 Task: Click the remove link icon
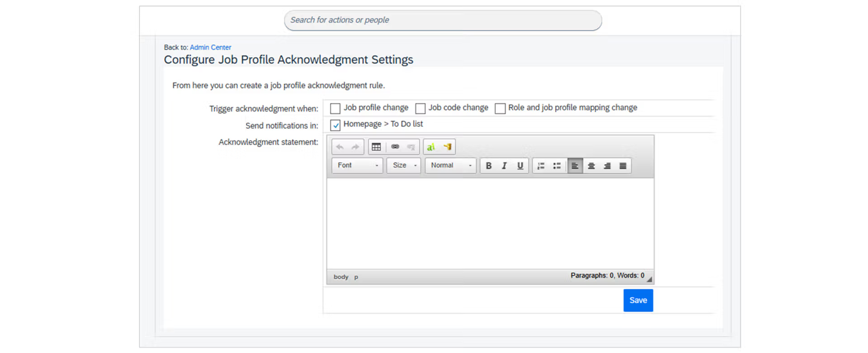411,147
